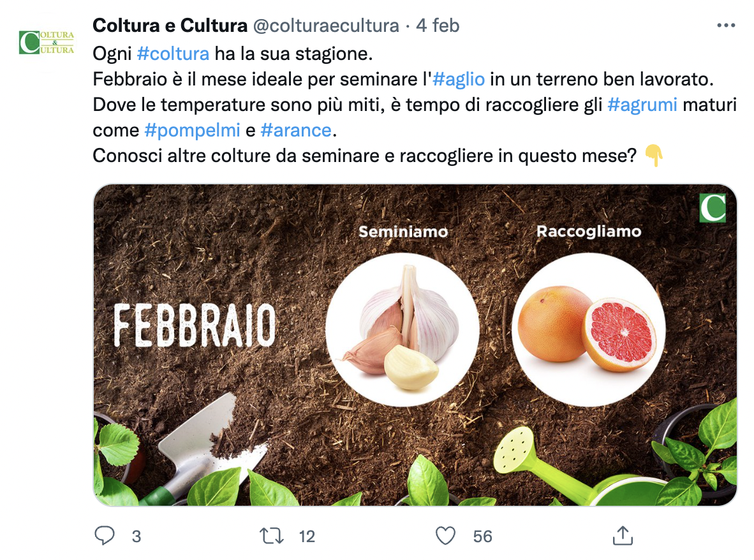Screen dimensions: 754x560
Task: Click the grapefruit picture in the image
Action: point(589,330)
